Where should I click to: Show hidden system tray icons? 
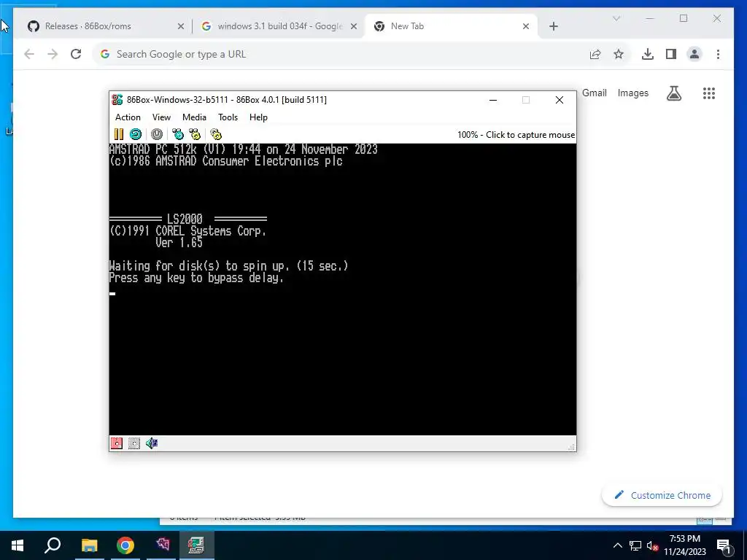pyautogui.click(x=617, y=545)
